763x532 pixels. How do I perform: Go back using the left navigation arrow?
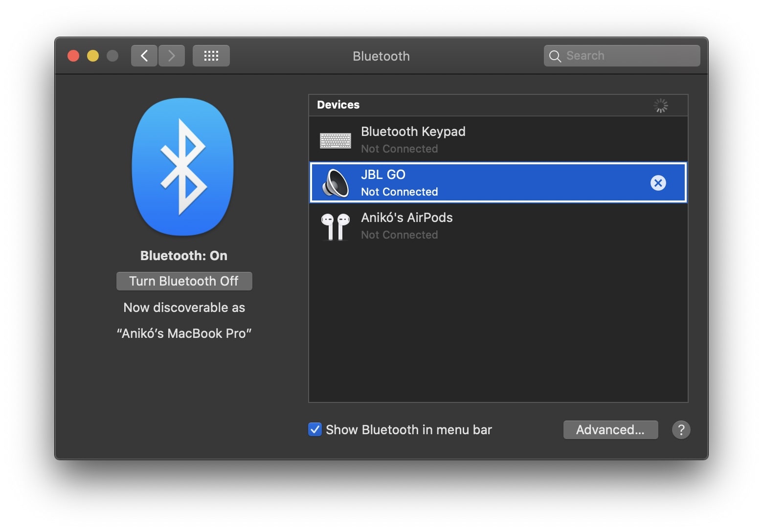(x=144, y=55)
